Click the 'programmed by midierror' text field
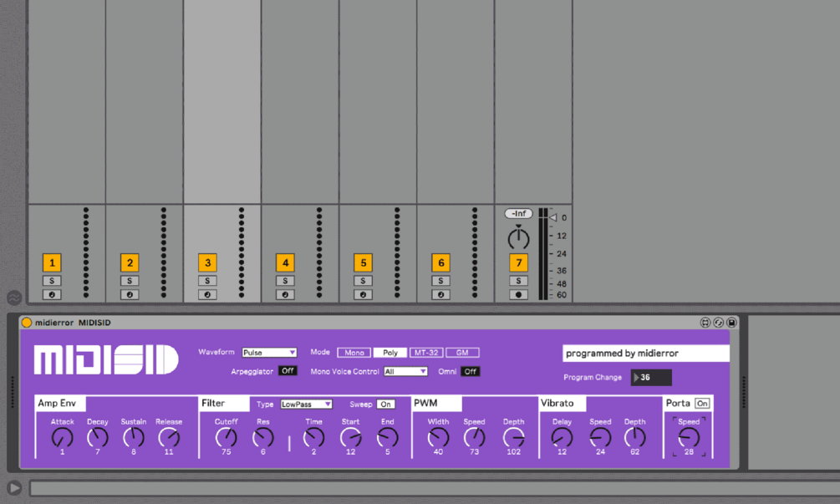Screen dimensions: 840x504 click(x=646, y=354)
